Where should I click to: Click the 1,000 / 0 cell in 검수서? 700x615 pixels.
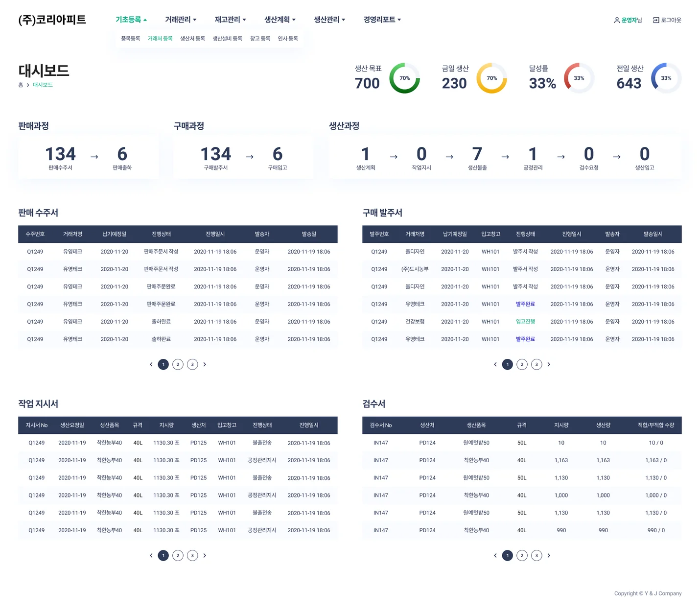coord(656,496)
